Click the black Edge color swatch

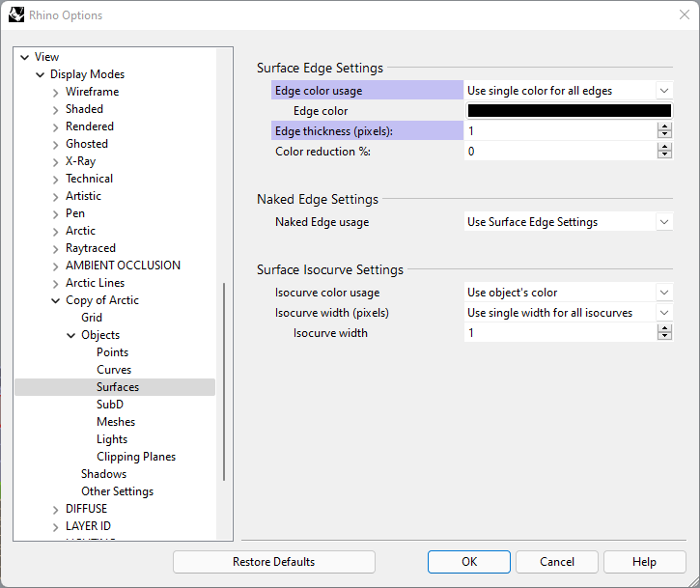[x=569, y=111]
